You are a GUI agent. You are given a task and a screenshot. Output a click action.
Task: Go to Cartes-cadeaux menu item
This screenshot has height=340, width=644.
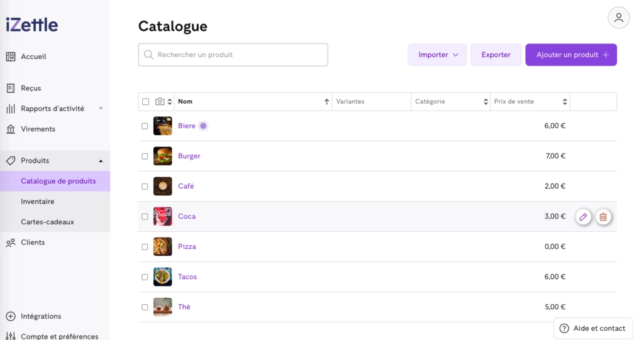coord(47,222)
